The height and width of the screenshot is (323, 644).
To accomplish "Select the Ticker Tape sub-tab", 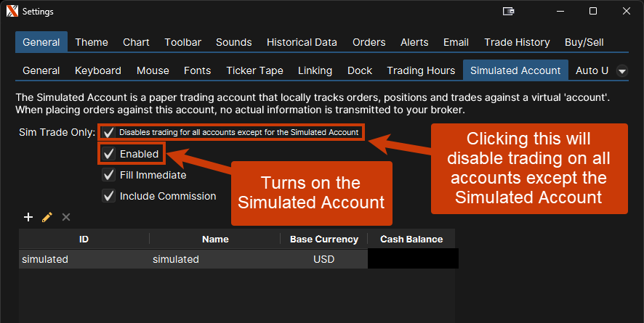I will [254, 70].
